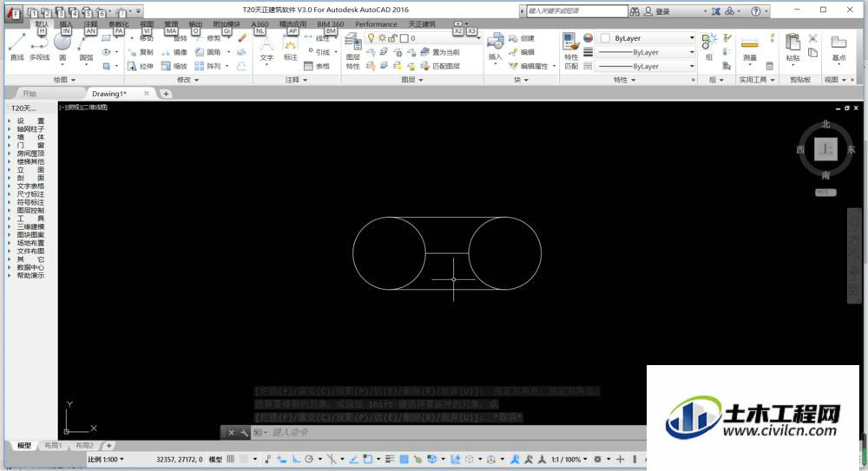Viewport: 868px width, 471px height.
Task: Insert a 表格 (Table)
Action: 317,66
